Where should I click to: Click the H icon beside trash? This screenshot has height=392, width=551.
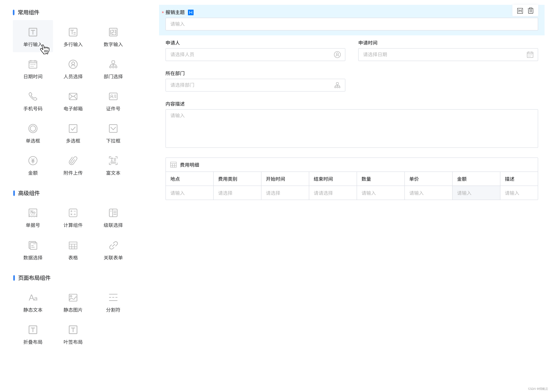pyautogui.click(x=520, y=11)
